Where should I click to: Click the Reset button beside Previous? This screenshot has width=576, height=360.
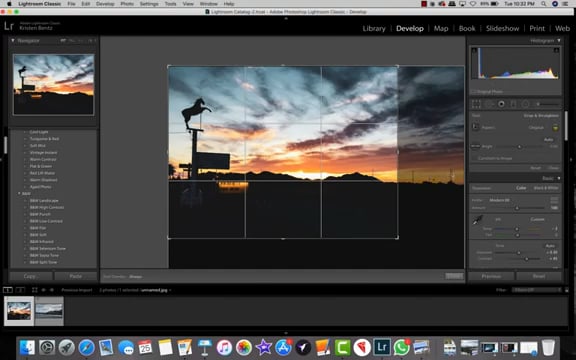pyautogui.click(x=539, y=276)
